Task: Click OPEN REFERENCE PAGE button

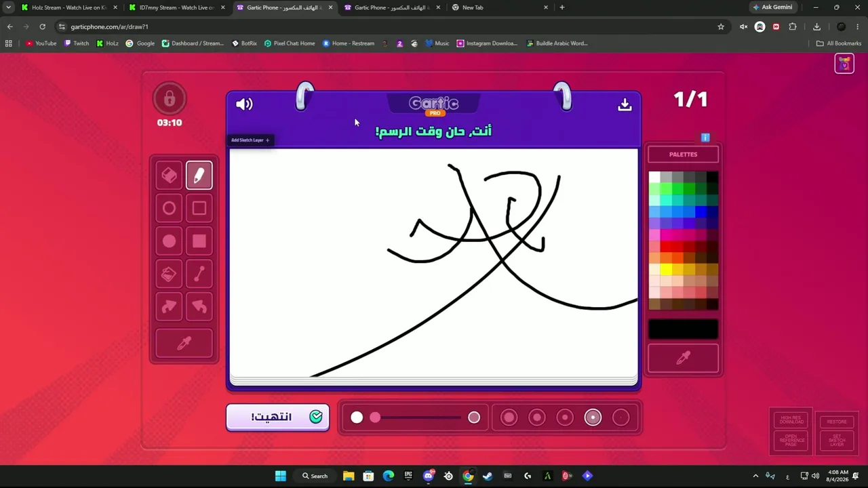Action: point(791,441)
